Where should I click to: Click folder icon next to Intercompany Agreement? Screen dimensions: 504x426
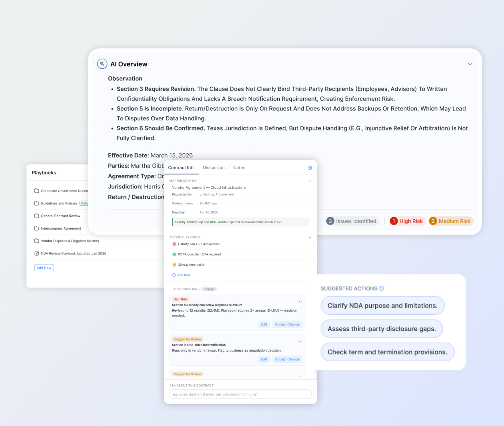pyautogui.click(x=37, y=228)
